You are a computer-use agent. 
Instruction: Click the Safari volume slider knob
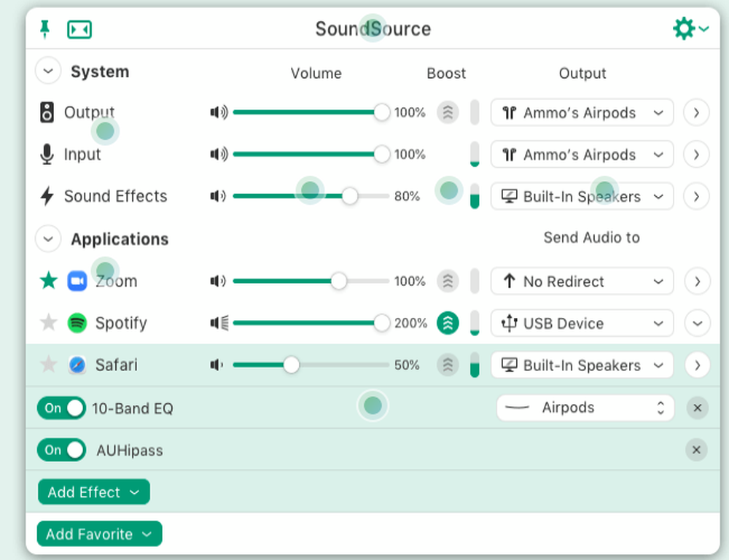click(292, 365)
